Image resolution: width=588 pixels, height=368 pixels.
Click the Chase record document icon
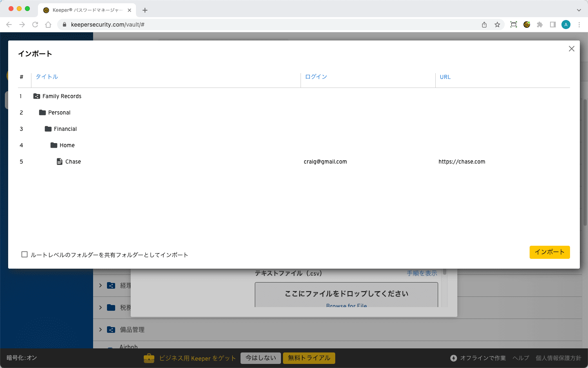click(60, 162)
